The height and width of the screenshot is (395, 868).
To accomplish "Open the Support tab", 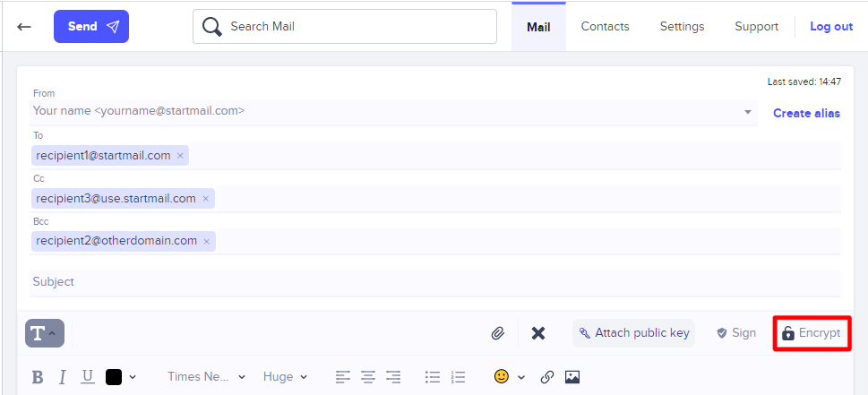I will [x=756, y=27].
